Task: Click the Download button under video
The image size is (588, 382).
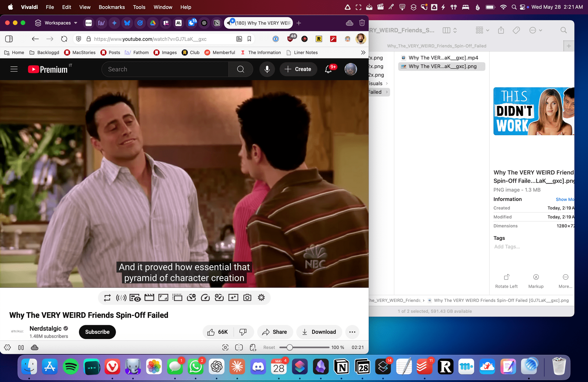Action: (319, 332)
